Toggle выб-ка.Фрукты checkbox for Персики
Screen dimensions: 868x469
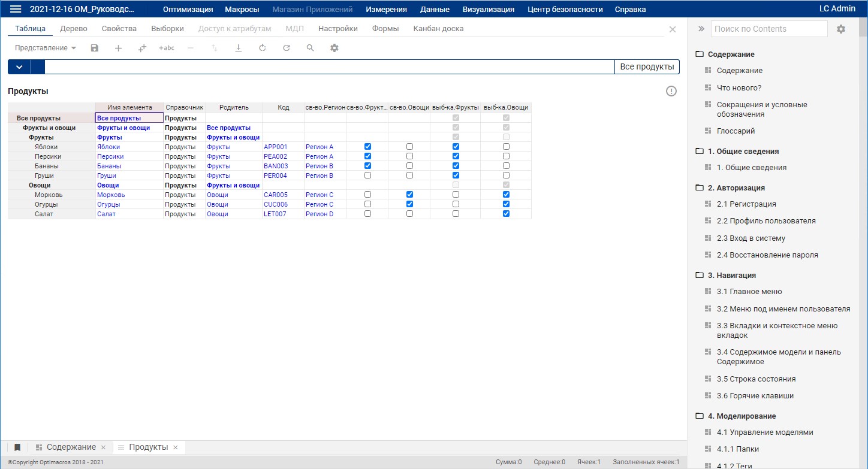(x=456, y=156)
